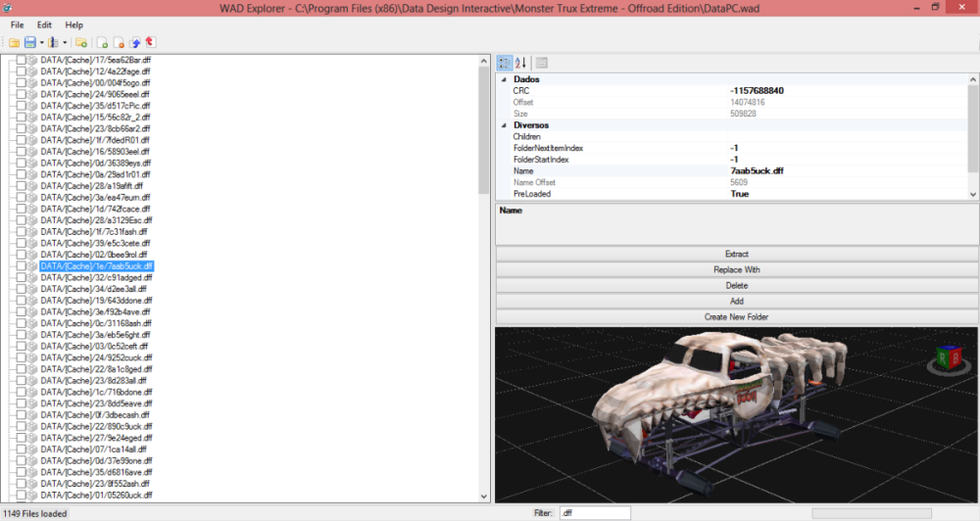The image size is (980, 521).
Task: Click the model icon beside 1c/716bdone.dff
Action: click(x=33, y=392)
